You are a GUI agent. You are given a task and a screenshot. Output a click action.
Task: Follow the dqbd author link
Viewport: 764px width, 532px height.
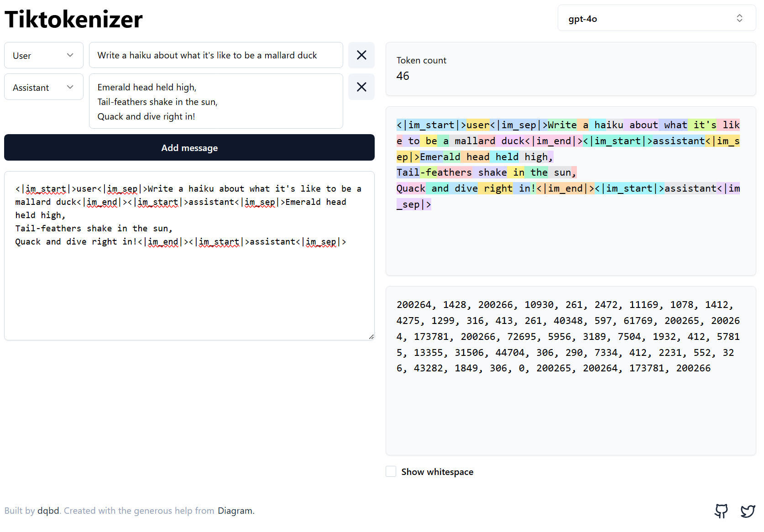48,511
